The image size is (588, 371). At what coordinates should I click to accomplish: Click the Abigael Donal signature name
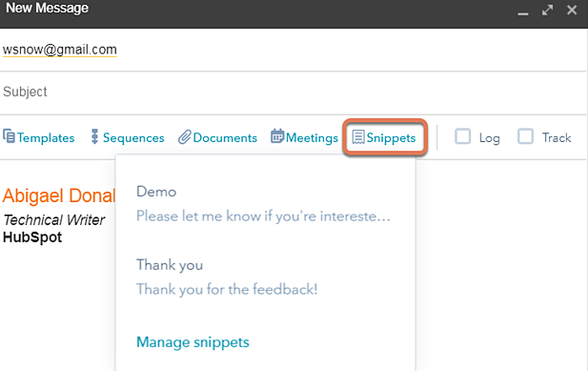coord(59,196)
